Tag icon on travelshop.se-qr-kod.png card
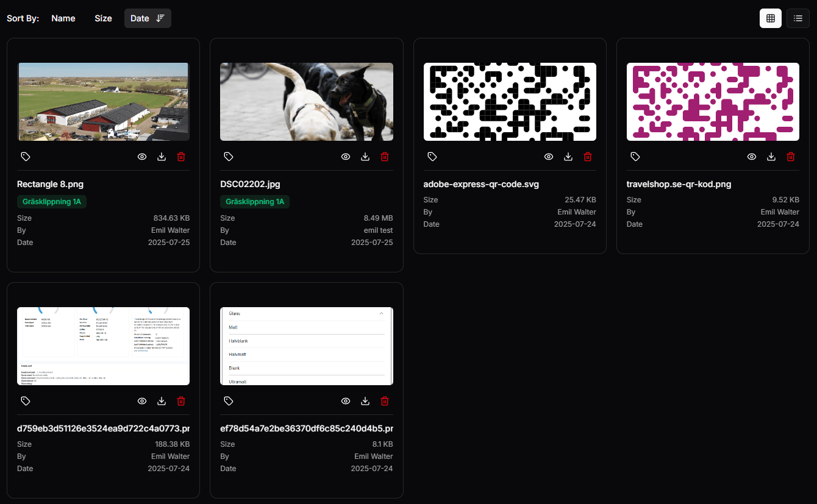Screen dimensions: 817x504 coord(635,157)
